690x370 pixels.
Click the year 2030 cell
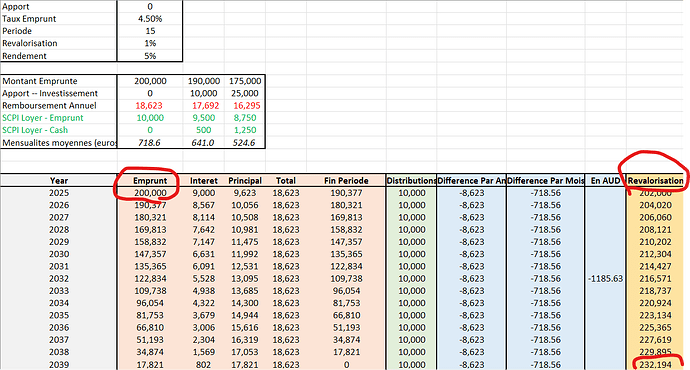(x=59, y=254)
